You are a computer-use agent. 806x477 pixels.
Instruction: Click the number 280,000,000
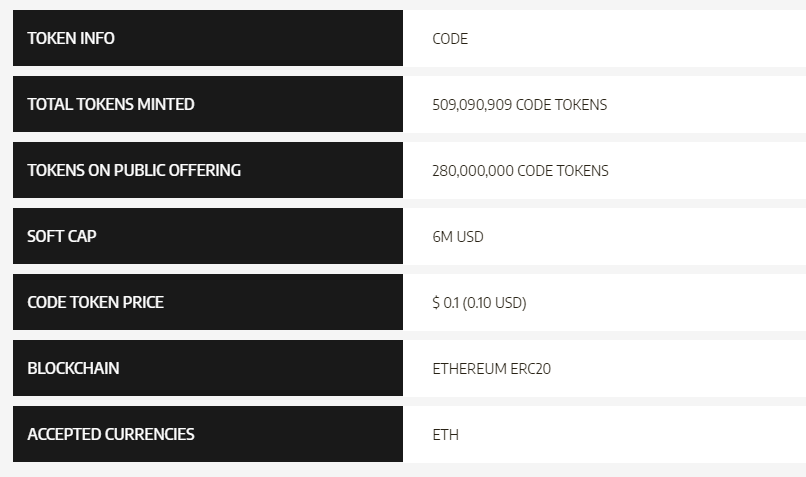pos(473,171)
